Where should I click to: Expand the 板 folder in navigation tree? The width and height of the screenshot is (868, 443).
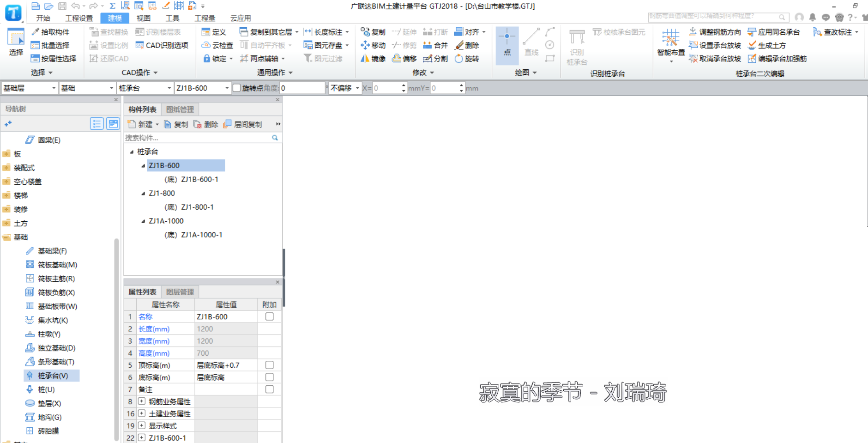click(x=6, y=154)
